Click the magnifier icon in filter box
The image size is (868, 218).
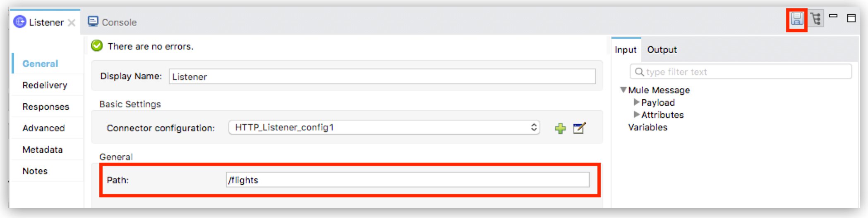(639, 72)
